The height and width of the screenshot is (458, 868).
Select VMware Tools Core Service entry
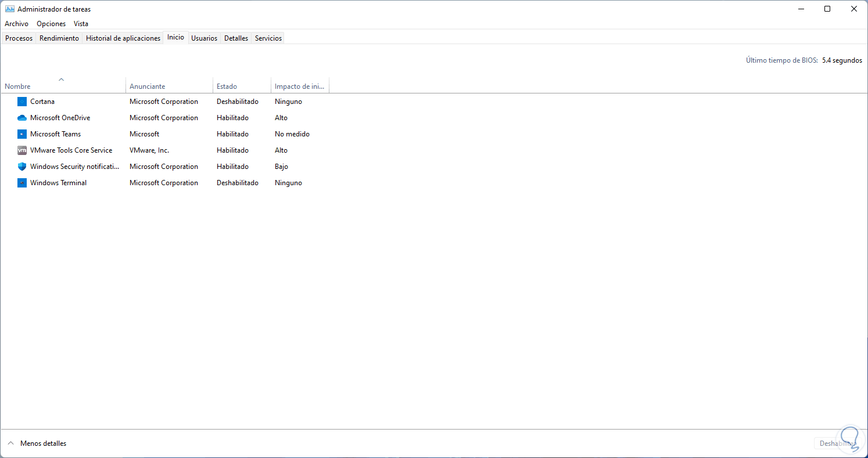[x=71, y=150]
